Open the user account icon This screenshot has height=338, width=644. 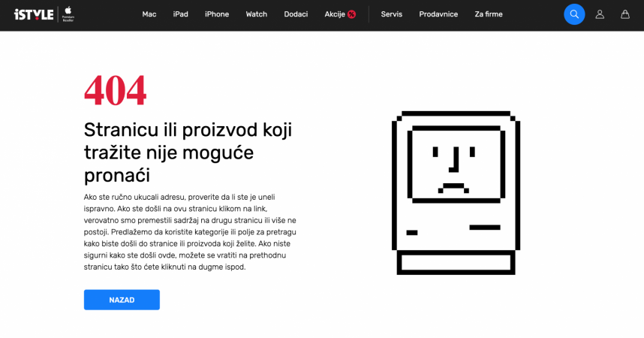tap(600, 14)
